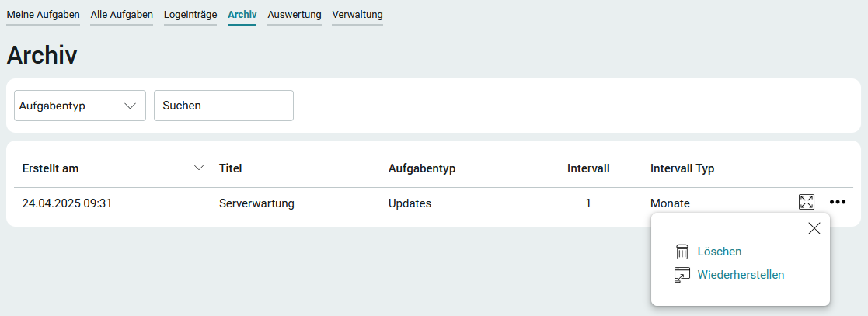Image resolution: width=868 pixels, height=316 pixels.
Task: Close the popup with the X icon
Action: tap(814, 228)
